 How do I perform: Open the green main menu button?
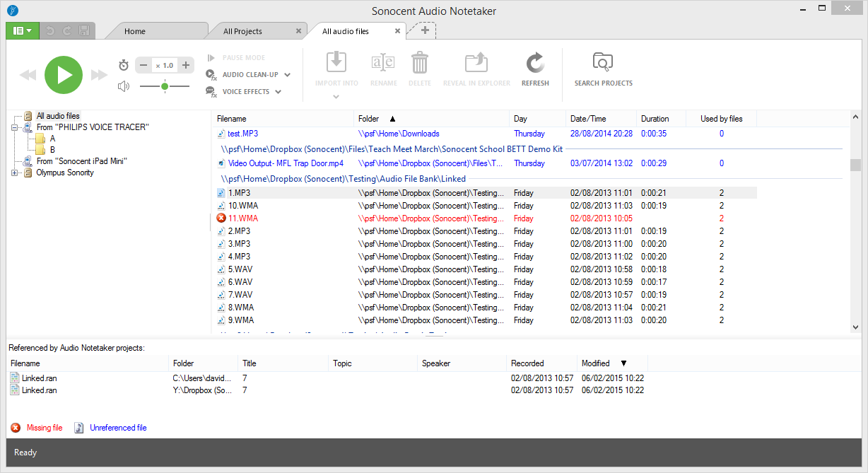pyautogui.click(x=20, y=30)
